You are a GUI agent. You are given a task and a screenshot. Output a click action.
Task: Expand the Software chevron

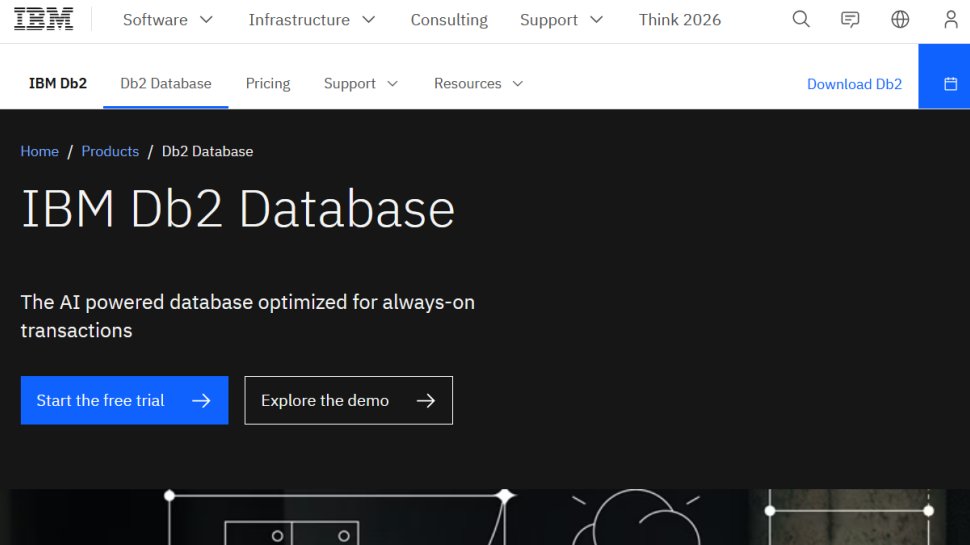tap(207, 20)
